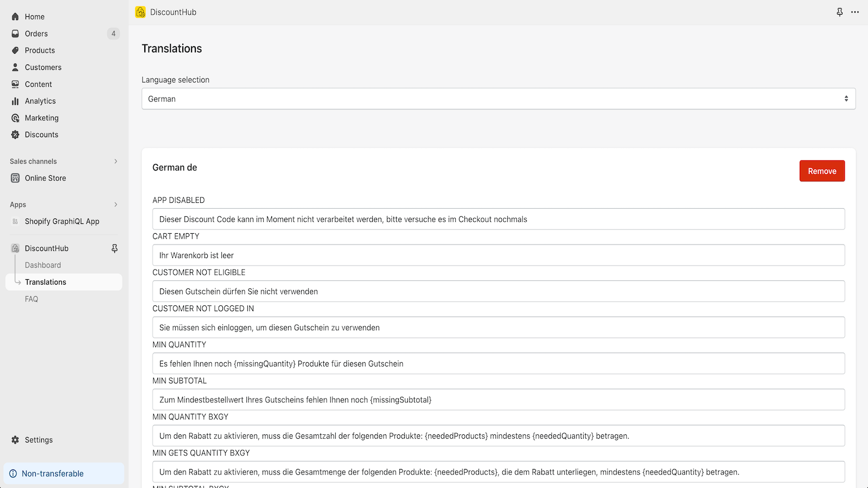868x488 pixels.
Task: Open Online Store with the storefront icon
Action: 15,178
